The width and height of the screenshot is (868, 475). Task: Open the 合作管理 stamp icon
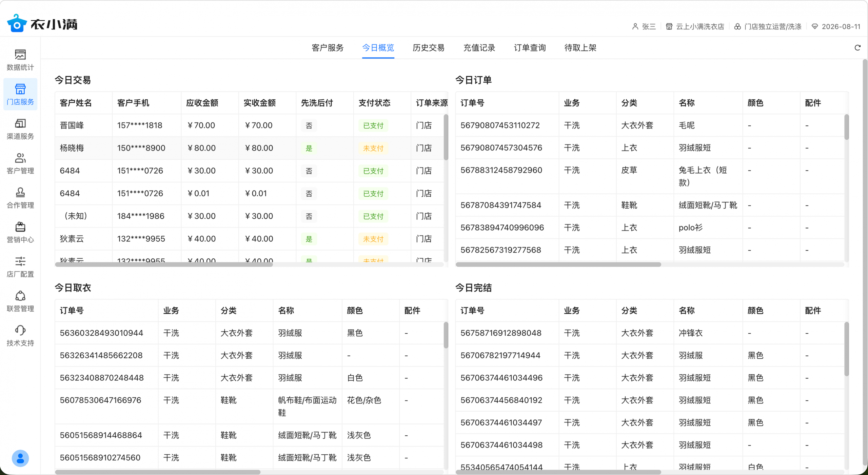pyautogui.click(x=20, y=193)
